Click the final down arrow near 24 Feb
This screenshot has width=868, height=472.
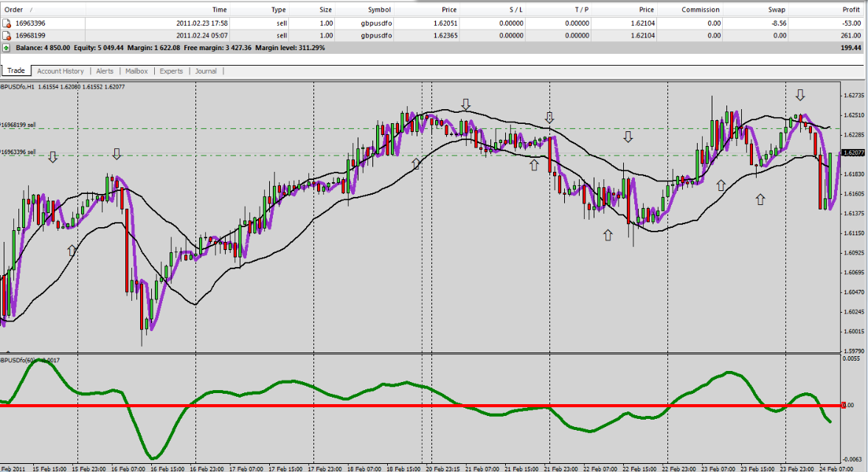[x=800, y=95]
